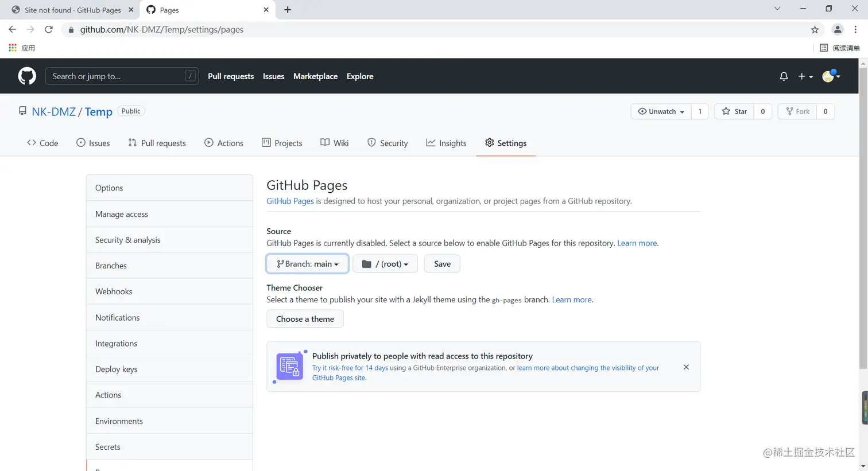The height and width of the screenshot is (471, 868).
Task: Dismiss the 'Publish privately' banner
Action: point(686,367)
